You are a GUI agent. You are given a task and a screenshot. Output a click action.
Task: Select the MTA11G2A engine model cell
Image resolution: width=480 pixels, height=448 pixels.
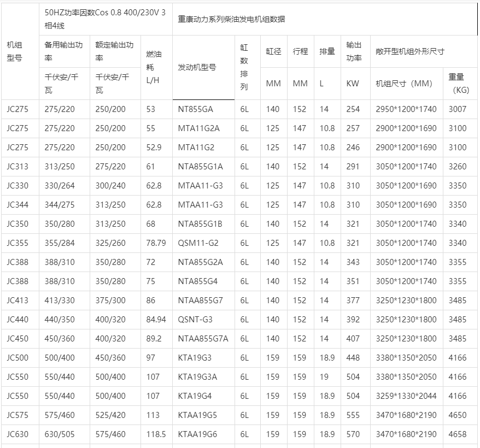pos(198,128)
